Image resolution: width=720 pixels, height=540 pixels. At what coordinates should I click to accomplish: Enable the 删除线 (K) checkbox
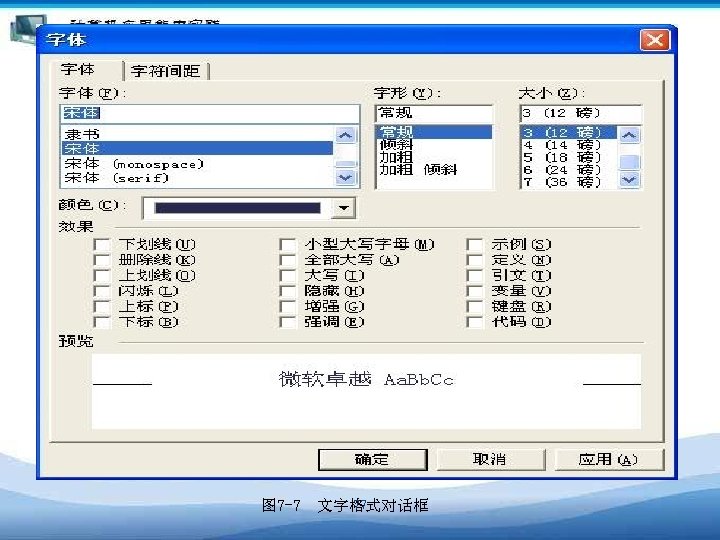tap(102, 260)
